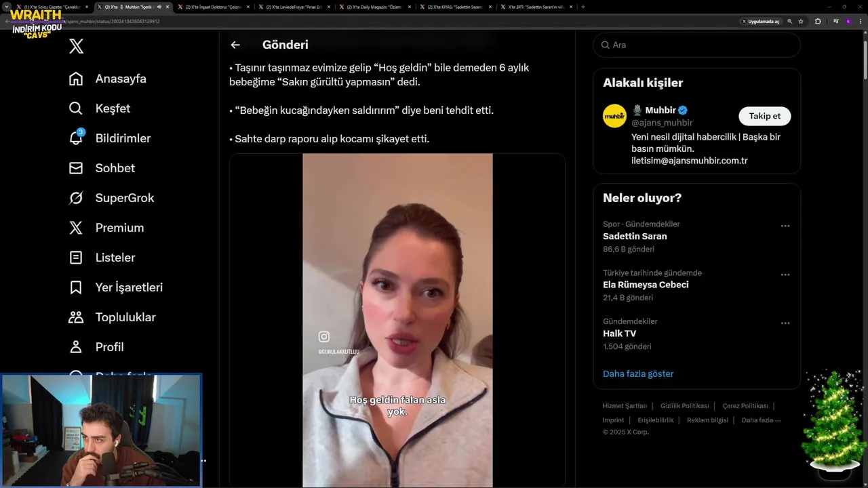The image size is (868, 488).
Task: Click the Anasayfa house icon
Action: pyautogui.click(x=76, y=79)
